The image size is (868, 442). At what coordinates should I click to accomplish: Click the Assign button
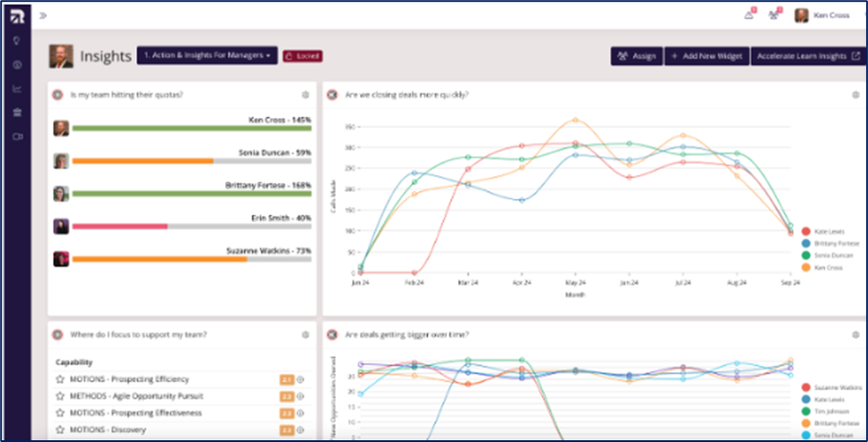[x=637, y=56]
